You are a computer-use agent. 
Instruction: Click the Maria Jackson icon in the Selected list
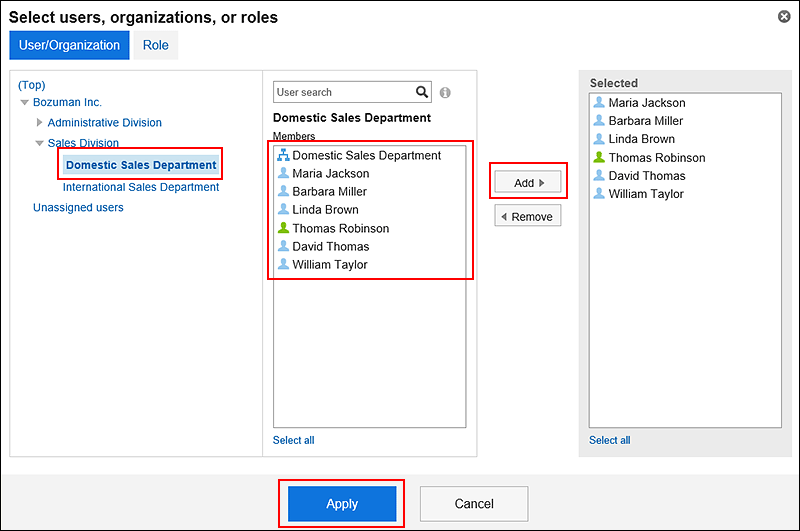pos(599,102)
